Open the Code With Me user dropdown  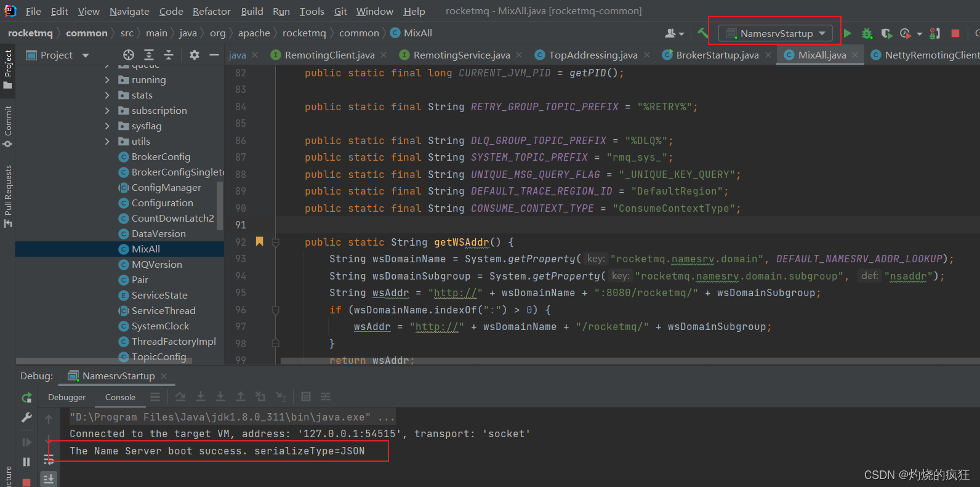(675, 33)
